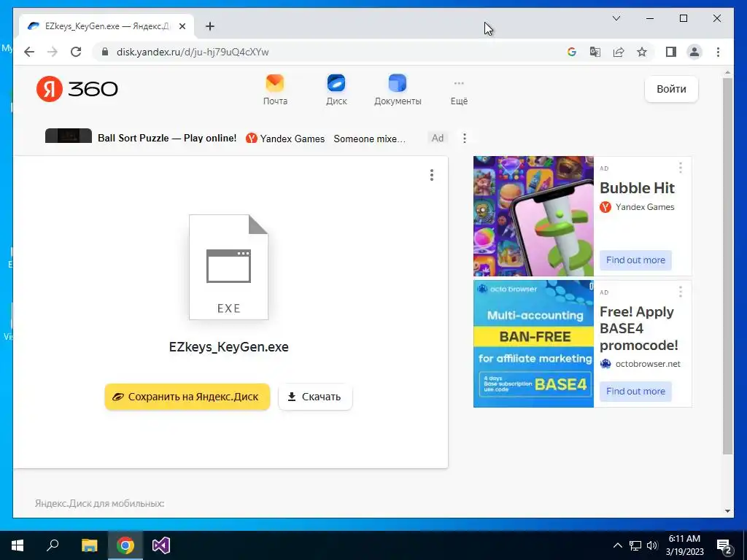Click Find out more under octobrowser.net
The image size is (747, 560).
[x=635, y=391]
